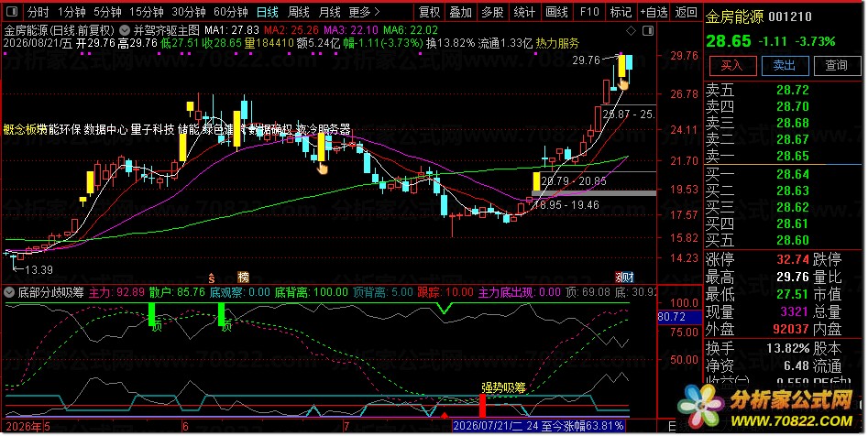Click the 标记 mark button
This screenshot has height=436, width=868.
pos(621,12)
